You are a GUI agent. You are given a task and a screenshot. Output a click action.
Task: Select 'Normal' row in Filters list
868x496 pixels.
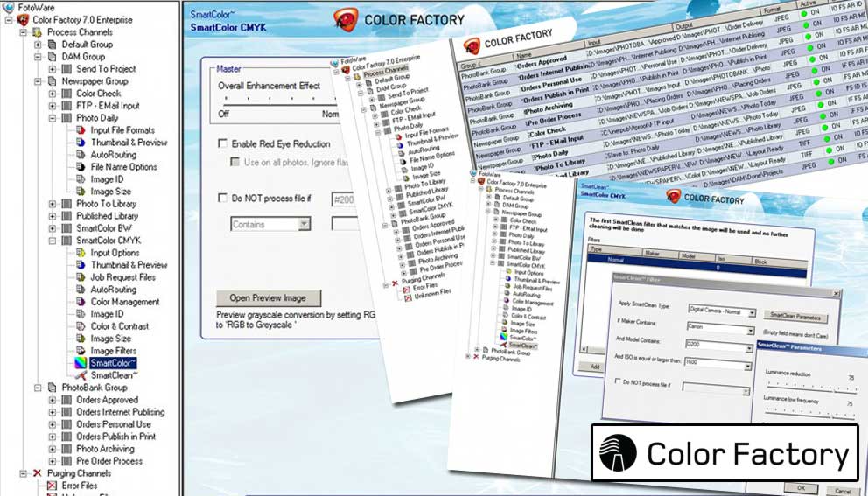click(697, 264)
